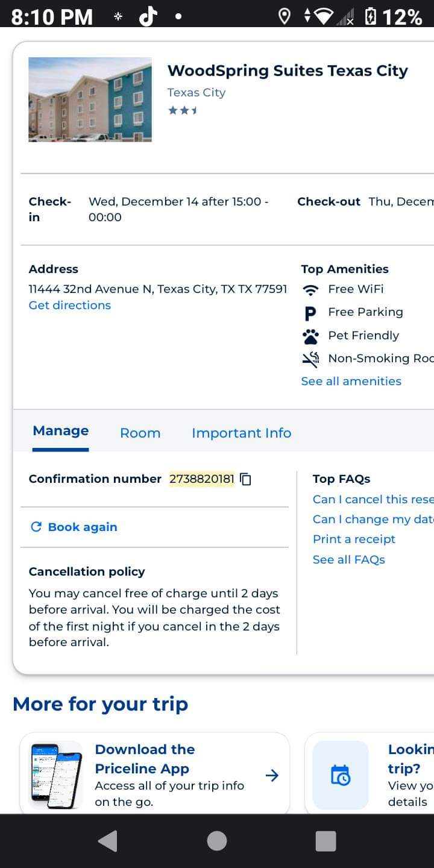Click the calendar icon on the trip card
Image resolution: width=434 pixels, height=868 pixels.
tap(340, 775)
